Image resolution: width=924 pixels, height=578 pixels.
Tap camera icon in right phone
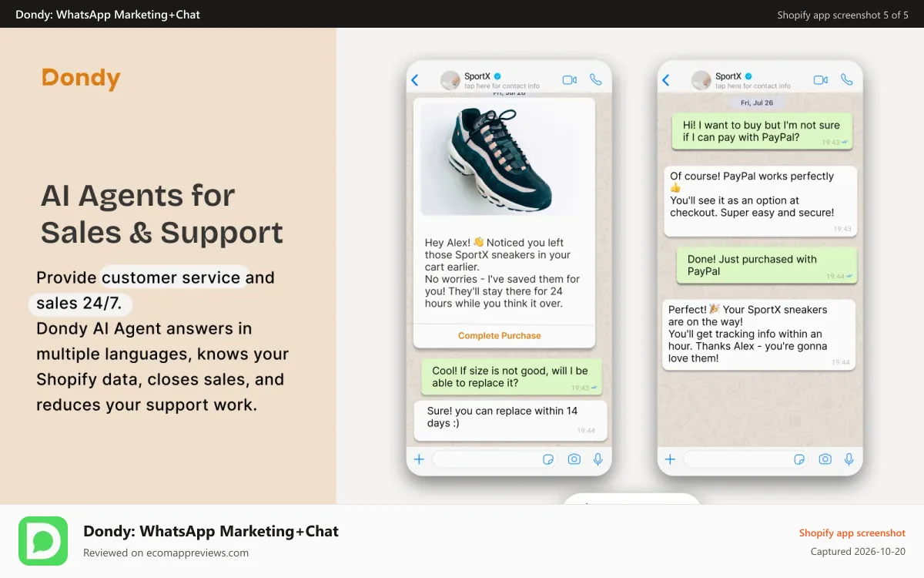[825, 459]
